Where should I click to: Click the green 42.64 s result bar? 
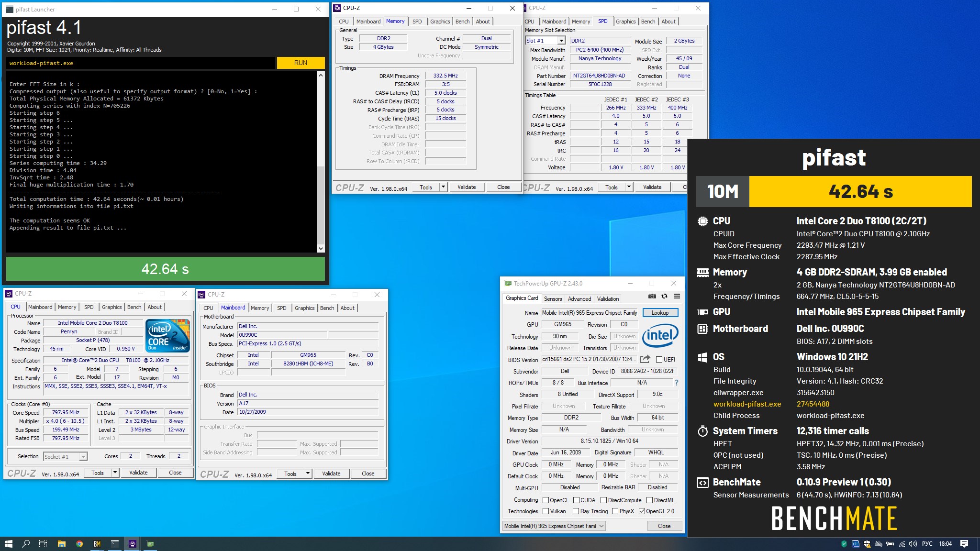pos(166,269)
